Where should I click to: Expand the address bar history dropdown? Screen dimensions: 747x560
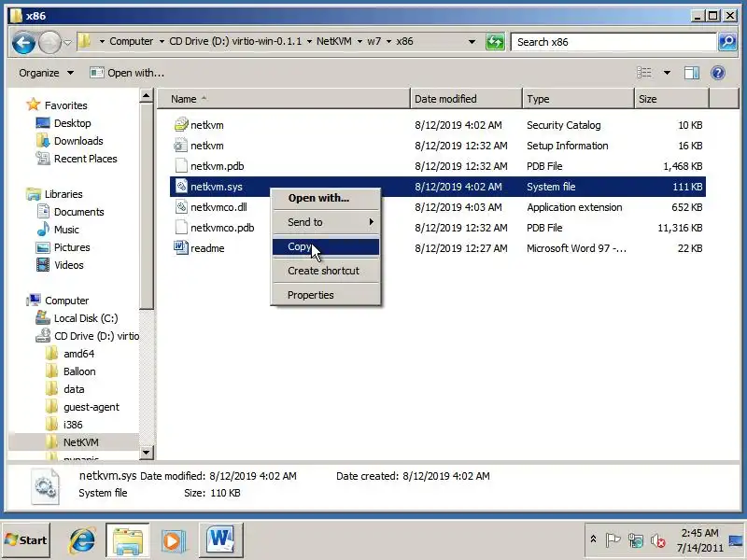(472, 42)
